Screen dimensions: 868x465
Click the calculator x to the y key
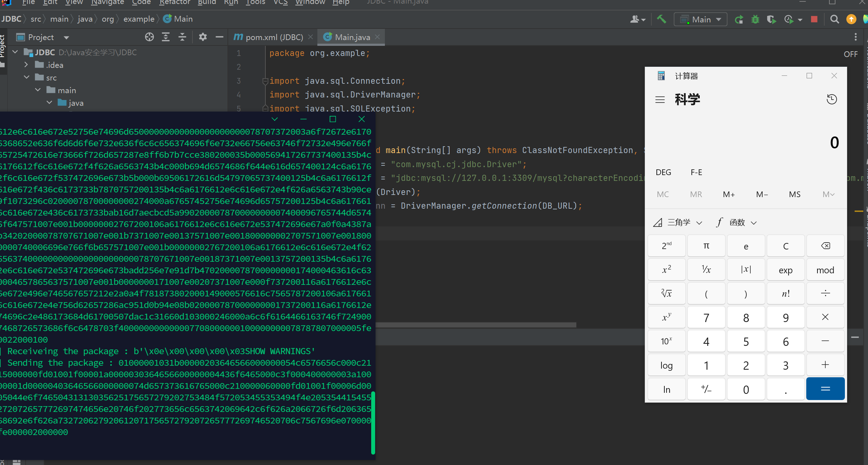[667, 317]
